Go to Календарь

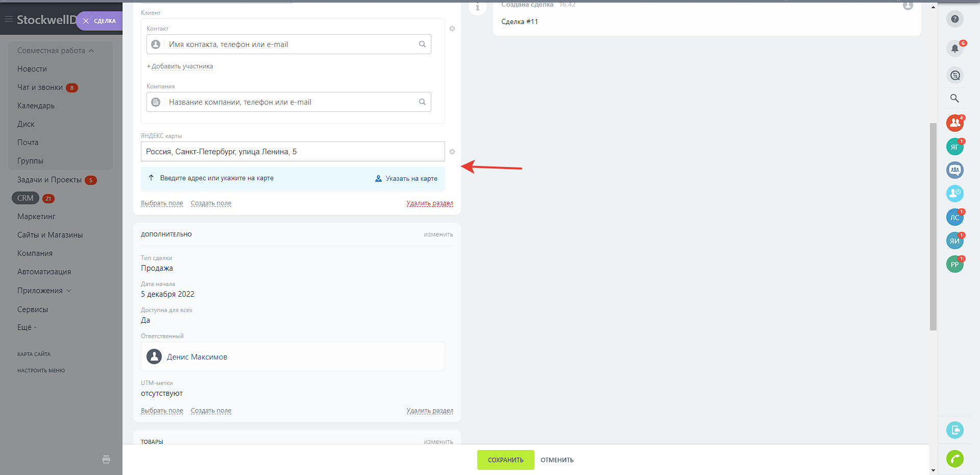click(x=36, y=106)
